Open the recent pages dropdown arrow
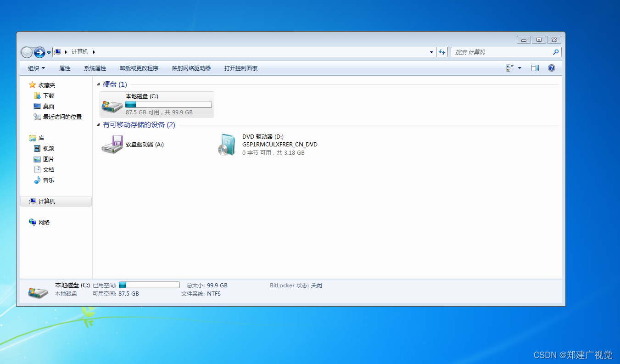Image resolution: width=620 pixels, height=364 pixels. pos(49,53)
